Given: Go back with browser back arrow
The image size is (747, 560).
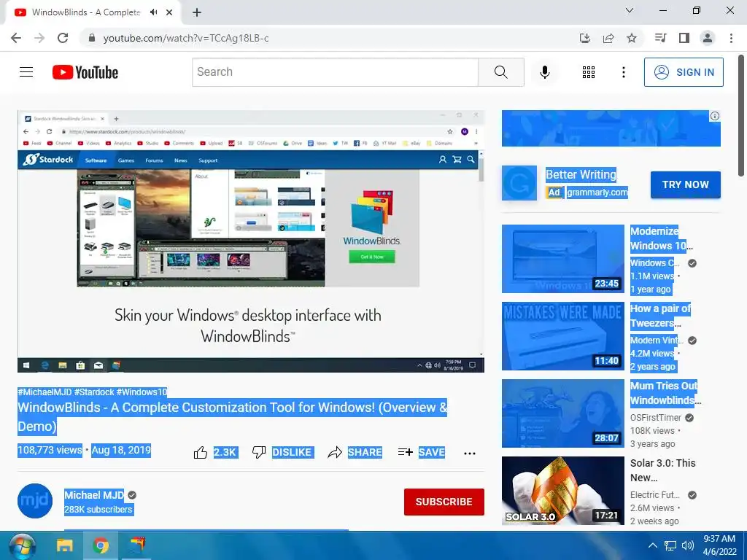Looking at the screenshot, I should (16, 38).
